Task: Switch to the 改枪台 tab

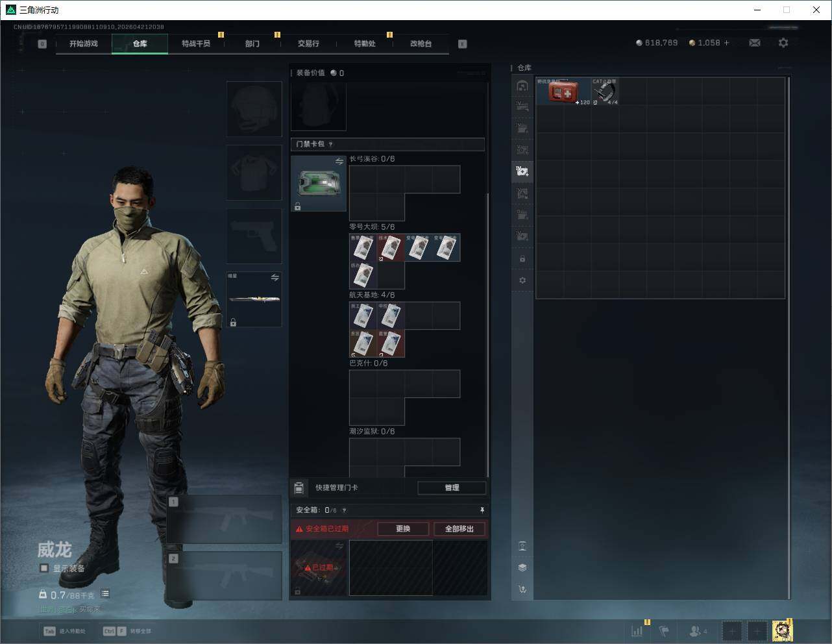Action: click(x=421, y=43)
